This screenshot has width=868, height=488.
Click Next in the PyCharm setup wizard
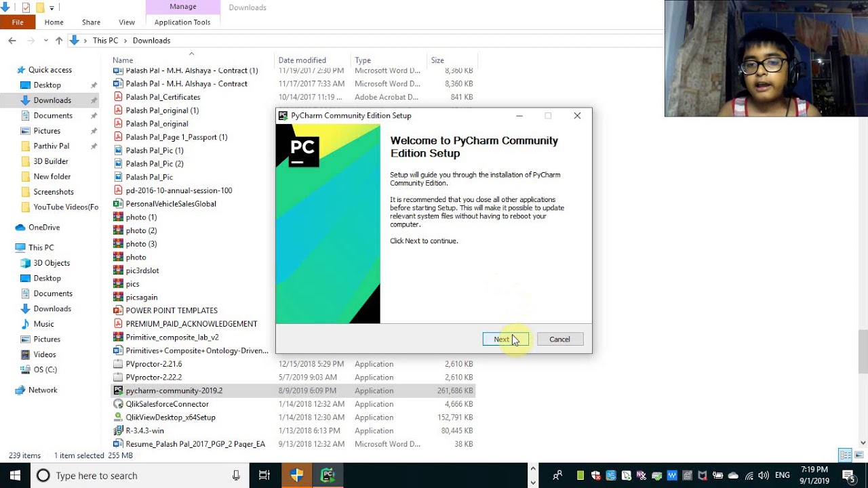tap(505, 339)
